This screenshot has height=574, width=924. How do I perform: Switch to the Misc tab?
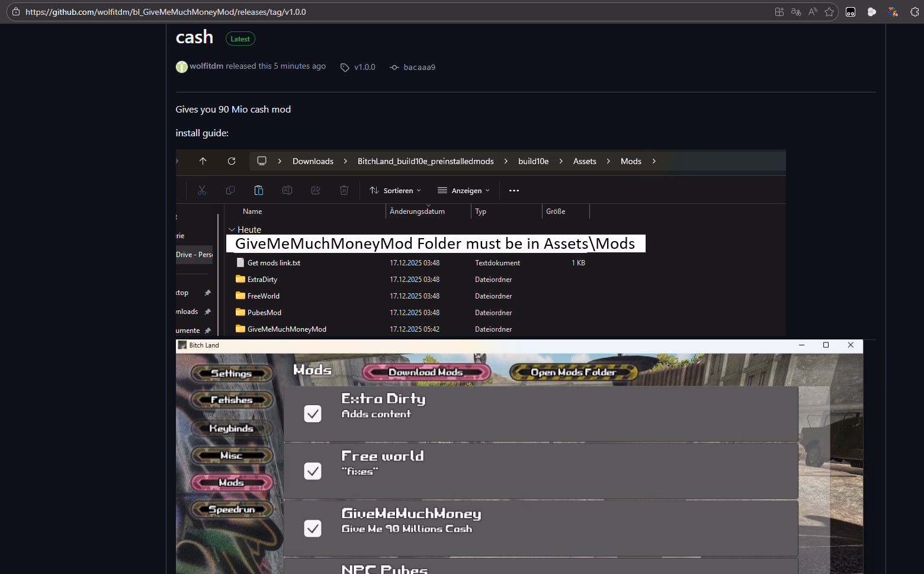pyautogui.click(x=232, y=456)
